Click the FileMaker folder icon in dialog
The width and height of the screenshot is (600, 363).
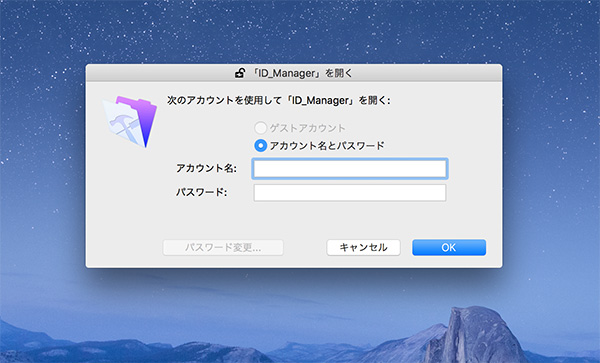pyautogui.click(x=130, y=122)
